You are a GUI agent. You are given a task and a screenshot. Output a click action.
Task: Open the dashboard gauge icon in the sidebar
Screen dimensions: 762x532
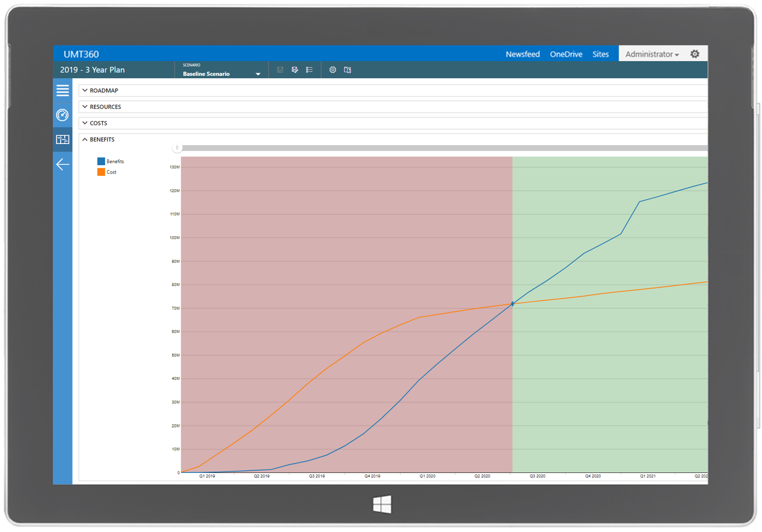[63, 115]
